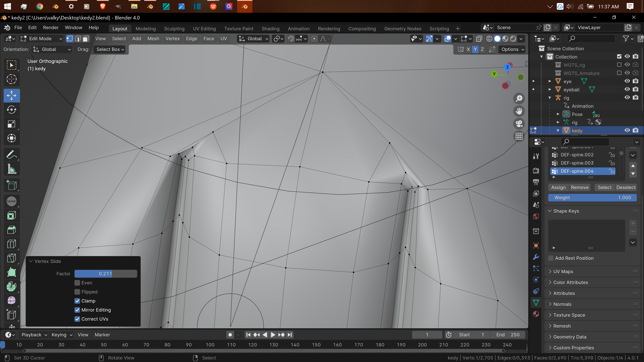Click the Pan view hand icon

point(519,111)
